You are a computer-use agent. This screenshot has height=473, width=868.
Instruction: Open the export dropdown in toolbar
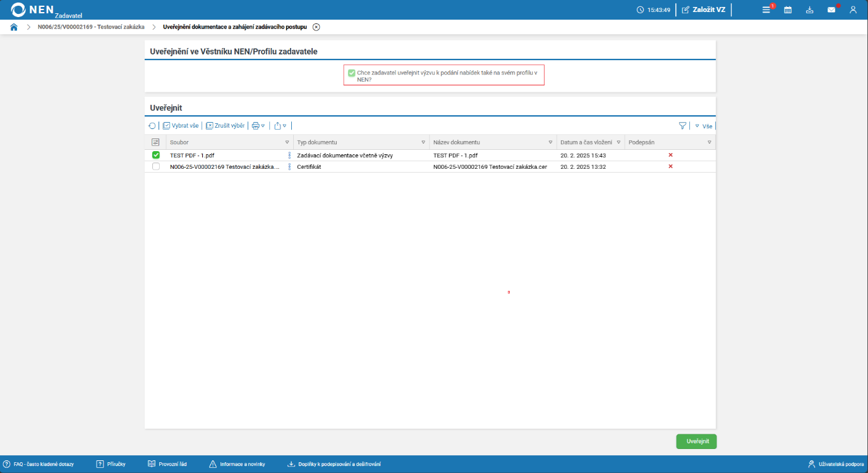click(280, 126)
